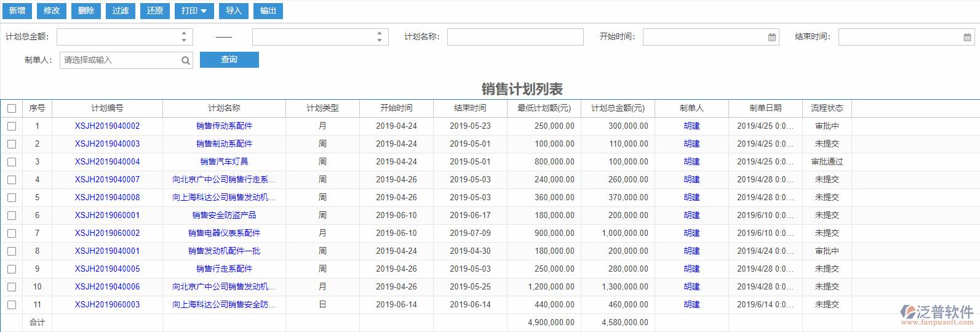Decrease second 计划总金额 range value down arrow
The height and width of the screenshot is (332, 980).
point(380,41)
